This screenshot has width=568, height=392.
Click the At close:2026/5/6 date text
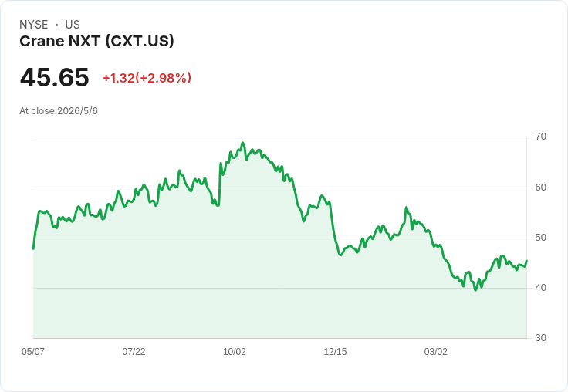59,111
